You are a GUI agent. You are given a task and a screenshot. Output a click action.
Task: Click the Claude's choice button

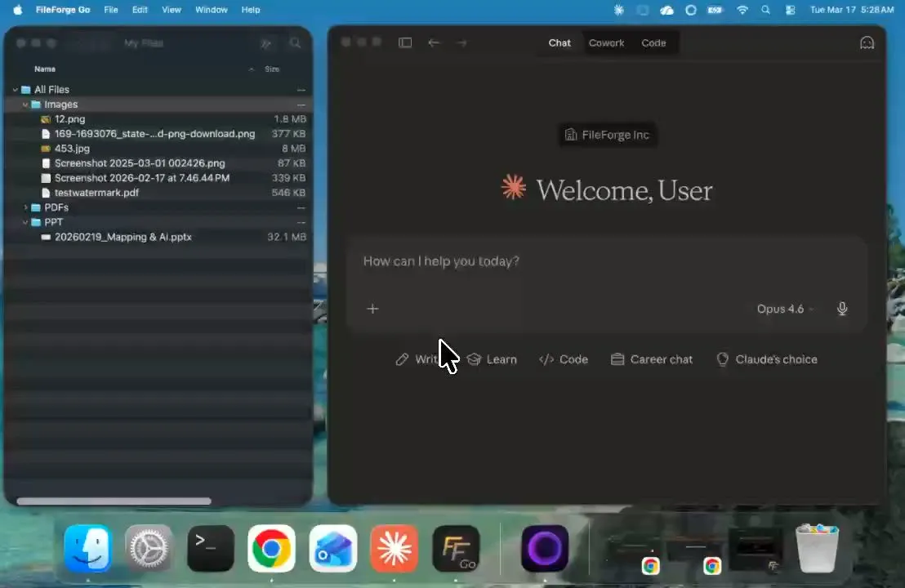[x=766, y=359]
